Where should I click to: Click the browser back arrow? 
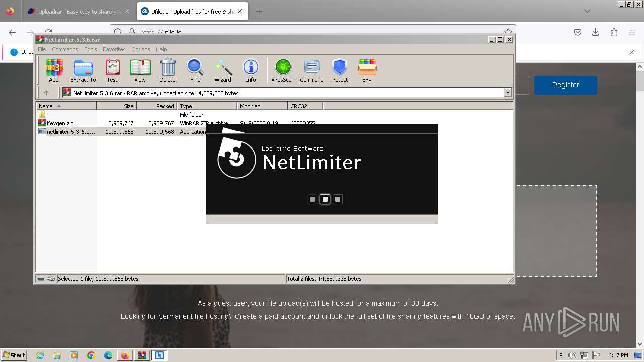(12, 32)
